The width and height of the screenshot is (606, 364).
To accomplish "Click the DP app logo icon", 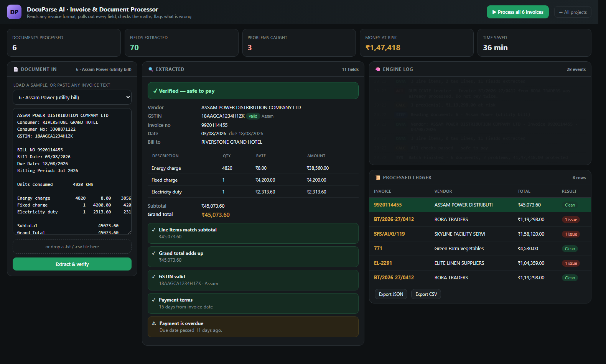I will pyautogui.click(x=14, y=12).
